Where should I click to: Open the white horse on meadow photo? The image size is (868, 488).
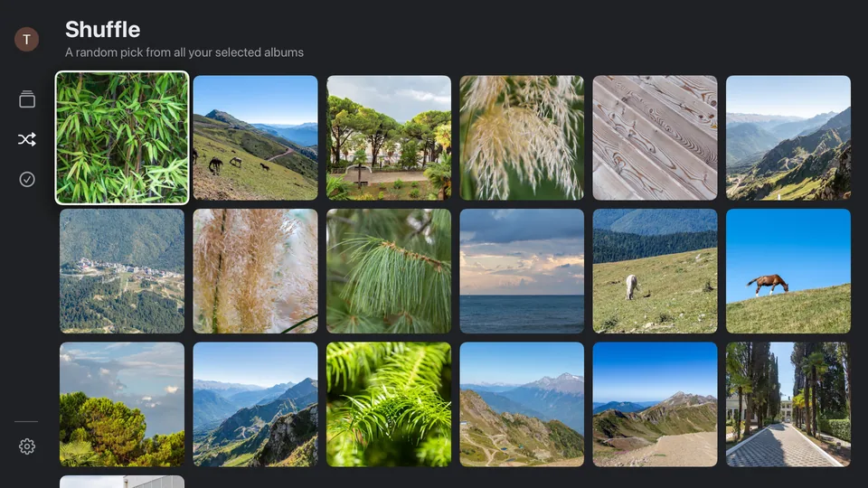pos(655,271)
